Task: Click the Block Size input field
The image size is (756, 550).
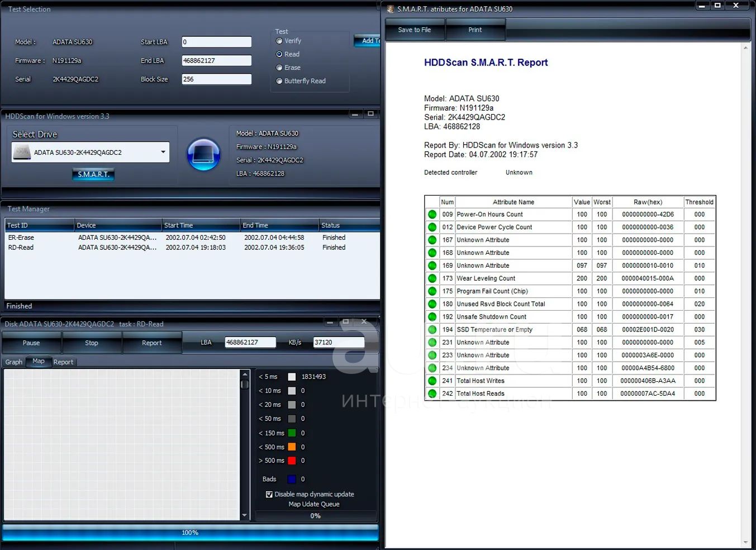Action: (x=217, y=79)
